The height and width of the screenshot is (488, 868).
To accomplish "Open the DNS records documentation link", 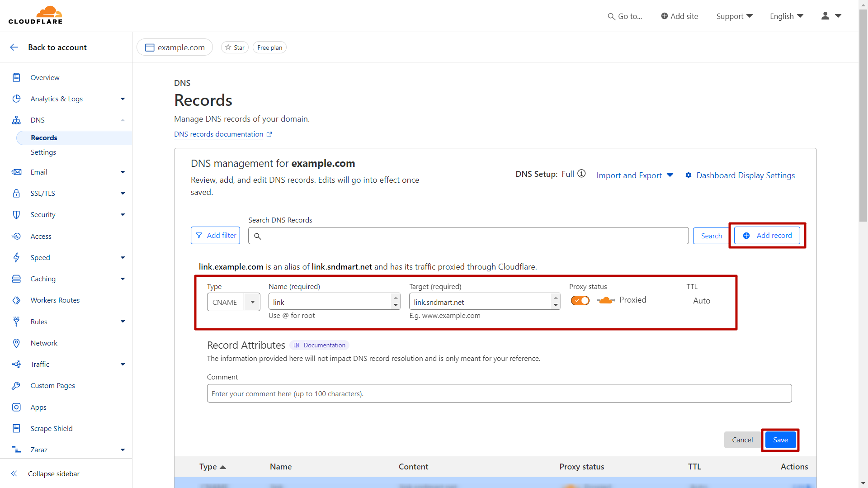I will pyautogui.click(x=218, y=134).
